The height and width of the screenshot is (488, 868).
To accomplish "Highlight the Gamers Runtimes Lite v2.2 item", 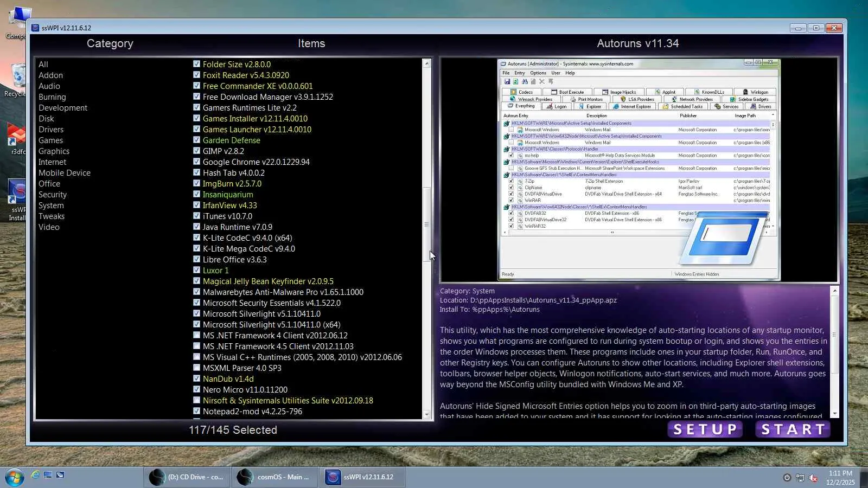I will click(250, 107).
